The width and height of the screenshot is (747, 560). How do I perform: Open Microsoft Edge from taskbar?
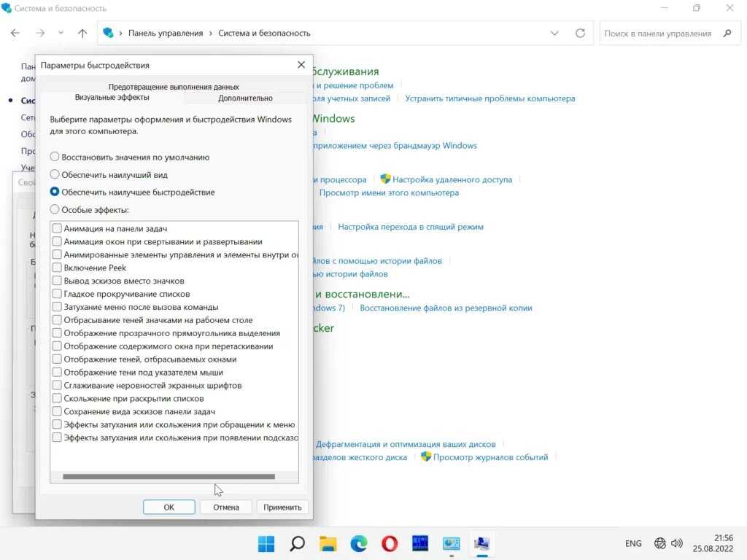tap(358, 543)
